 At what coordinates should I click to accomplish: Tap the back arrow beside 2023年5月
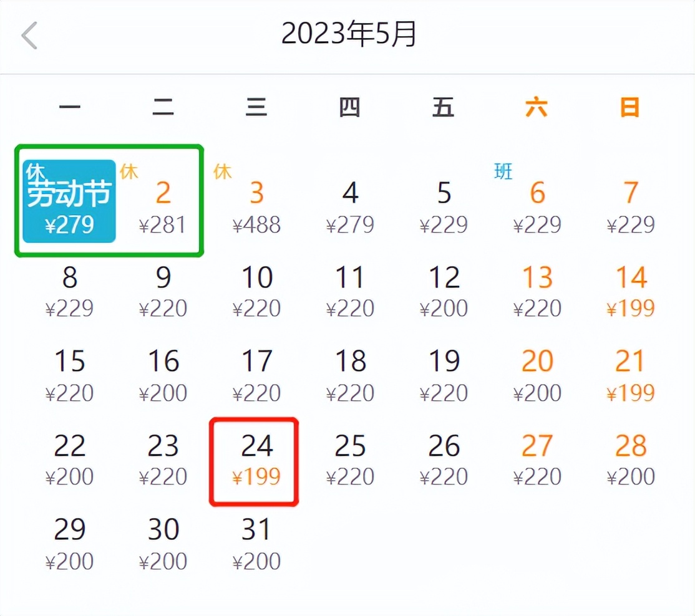point(29,36)
